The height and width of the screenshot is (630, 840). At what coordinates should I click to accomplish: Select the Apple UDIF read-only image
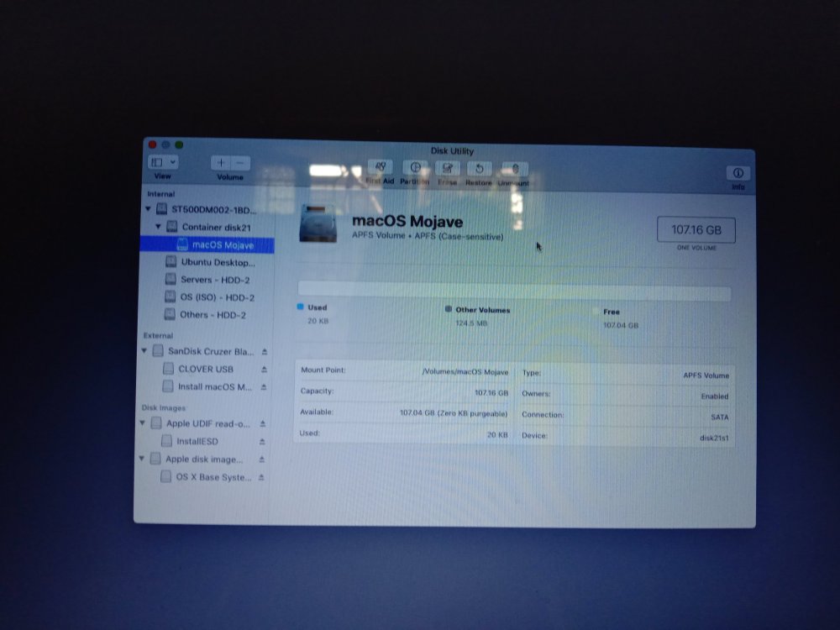(x=202, y=423)
